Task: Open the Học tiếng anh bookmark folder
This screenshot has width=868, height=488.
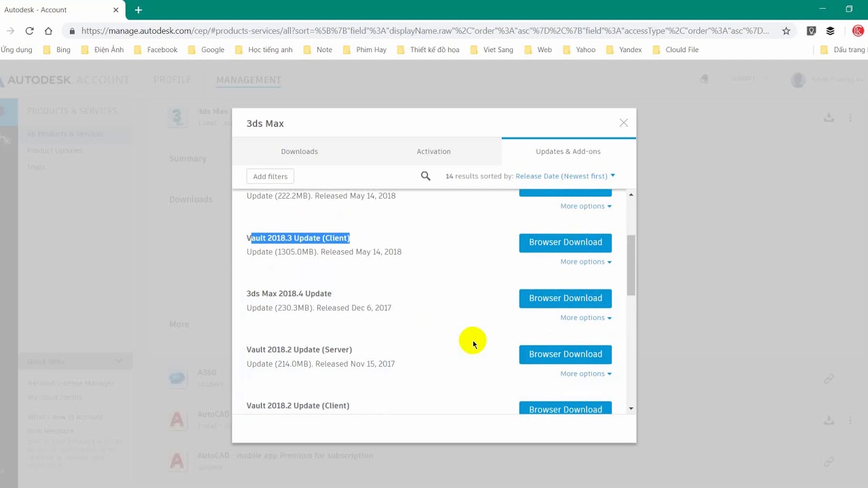Action: click(263, 49)
